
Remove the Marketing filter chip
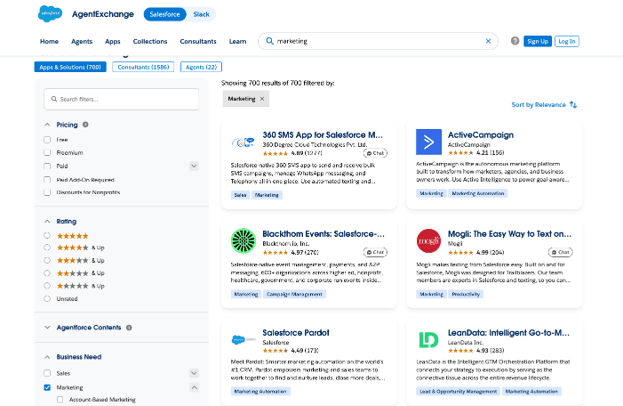click(x=262, y=99)
